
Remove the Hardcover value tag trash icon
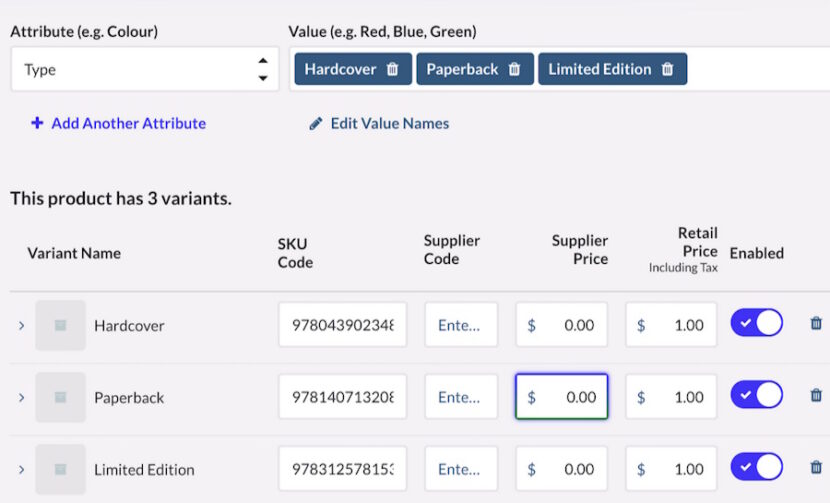click(393, 70)
